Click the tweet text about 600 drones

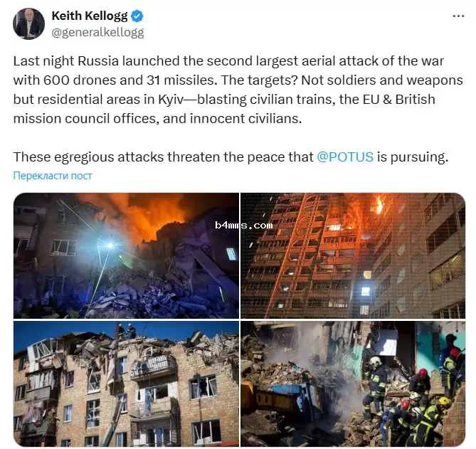coord(238,90)
